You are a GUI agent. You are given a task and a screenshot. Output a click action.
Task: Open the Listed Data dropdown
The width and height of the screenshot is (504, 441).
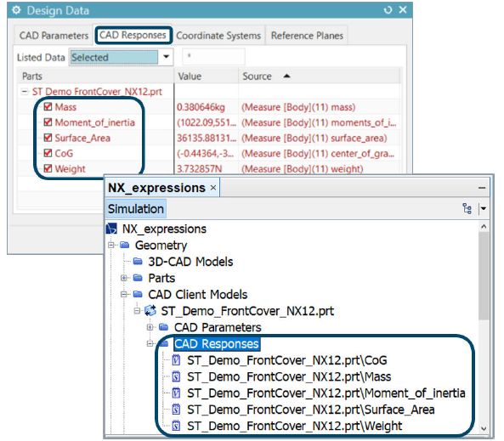pos(166,57)
